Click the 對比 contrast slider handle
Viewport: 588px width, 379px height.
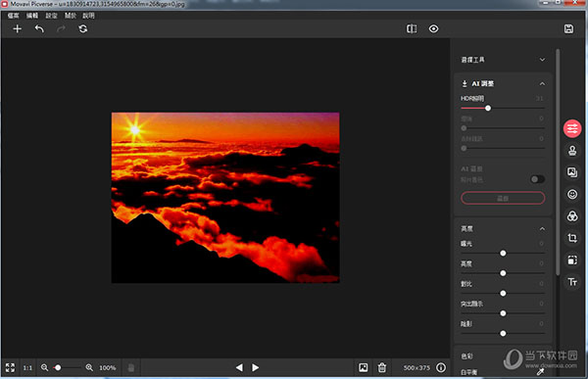504,293
